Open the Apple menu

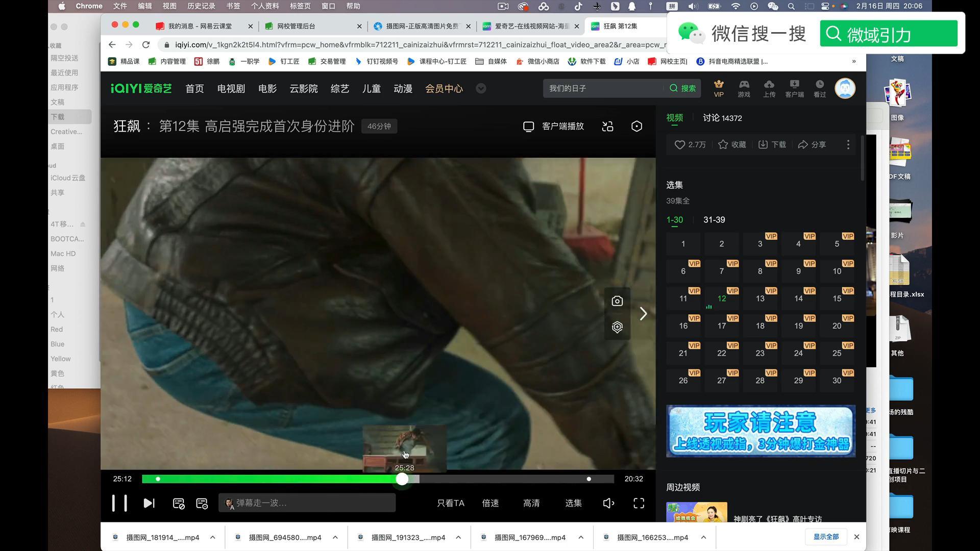[x=62, y=6]
